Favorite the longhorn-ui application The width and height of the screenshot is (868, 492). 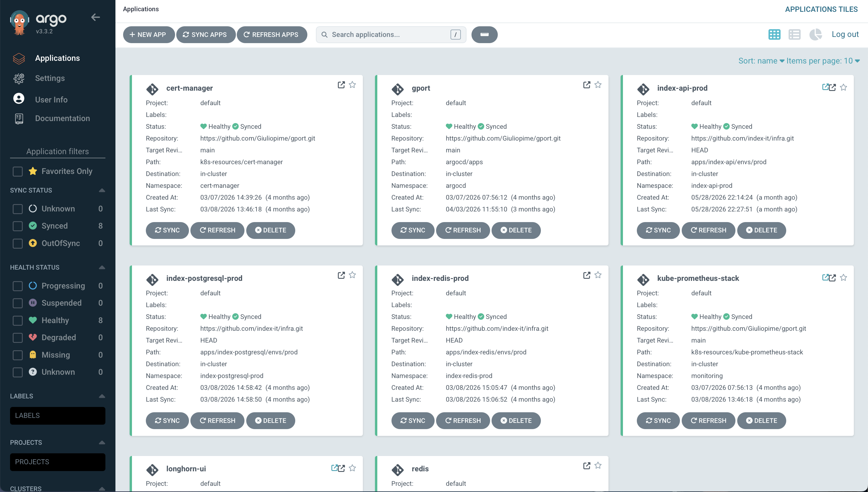tap(352, 468)
